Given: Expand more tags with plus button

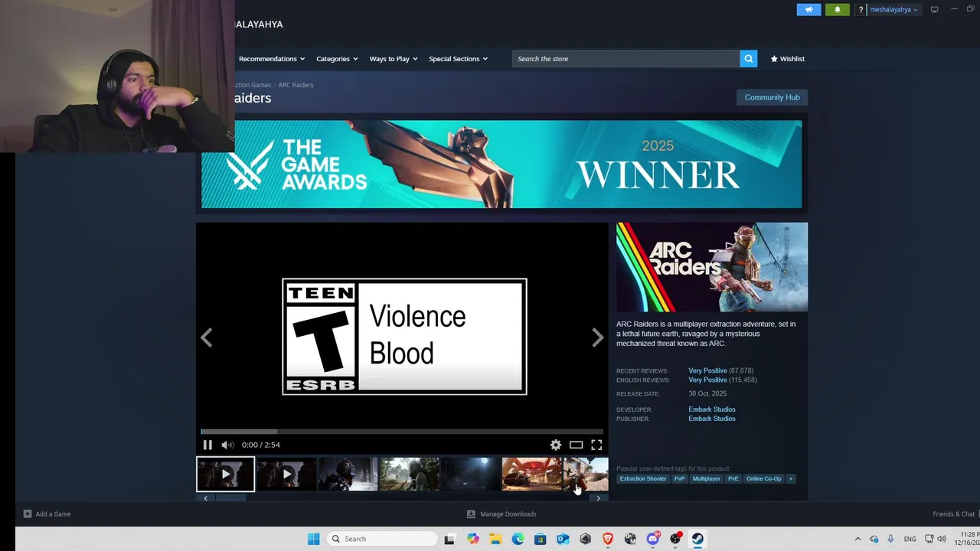Looking at the screenshot, I should point(791,479).
